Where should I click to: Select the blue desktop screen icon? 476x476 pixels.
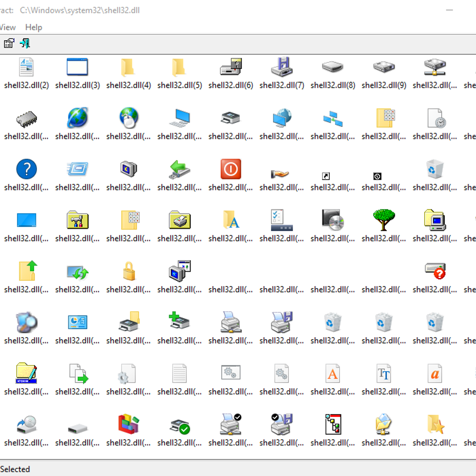tap(26, 220)
